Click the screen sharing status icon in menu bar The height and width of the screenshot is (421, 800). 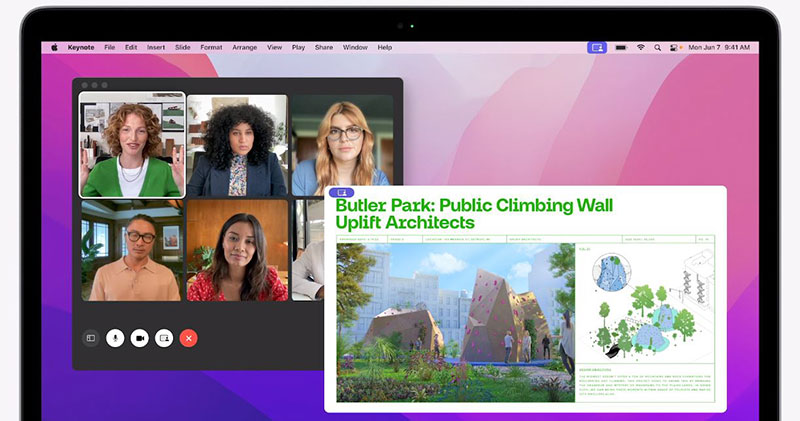tap(597, 47)
